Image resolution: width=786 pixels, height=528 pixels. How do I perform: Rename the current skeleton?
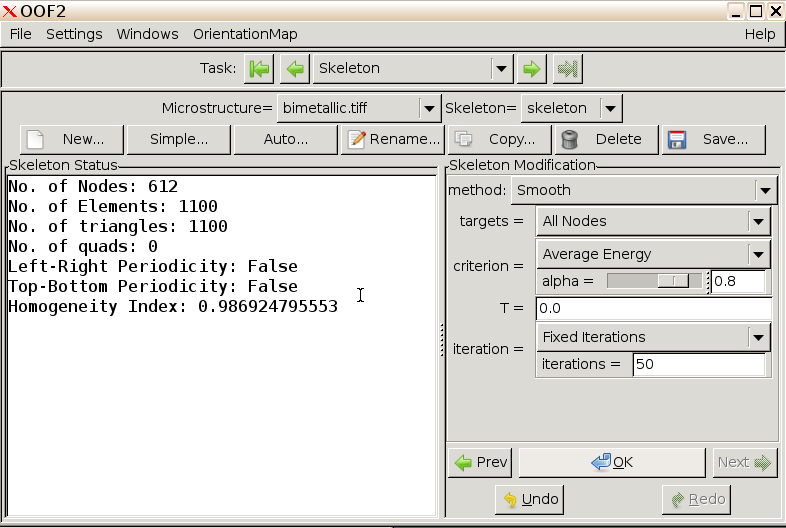394,139
